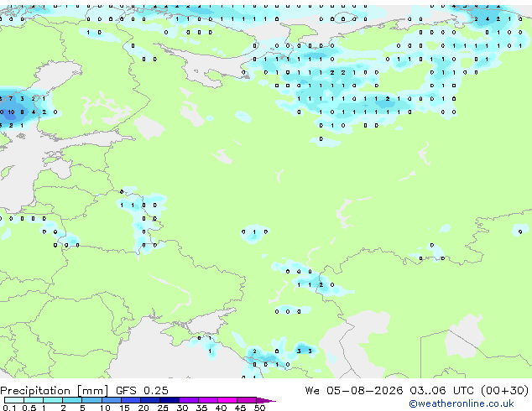532x411 pixels.
Task: Click the '25' legend scale label
Action: (x=163, y=408)
